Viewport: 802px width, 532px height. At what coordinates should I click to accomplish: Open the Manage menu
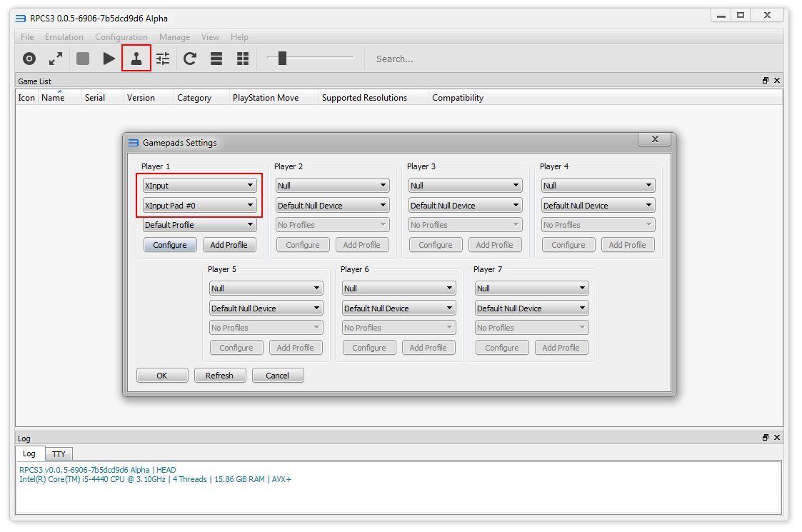coord(174,37)
